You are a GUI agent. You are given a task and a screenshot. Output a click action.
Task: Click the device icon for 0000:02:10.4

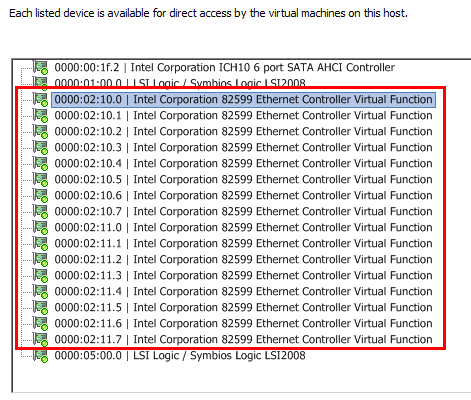[41, 163]
